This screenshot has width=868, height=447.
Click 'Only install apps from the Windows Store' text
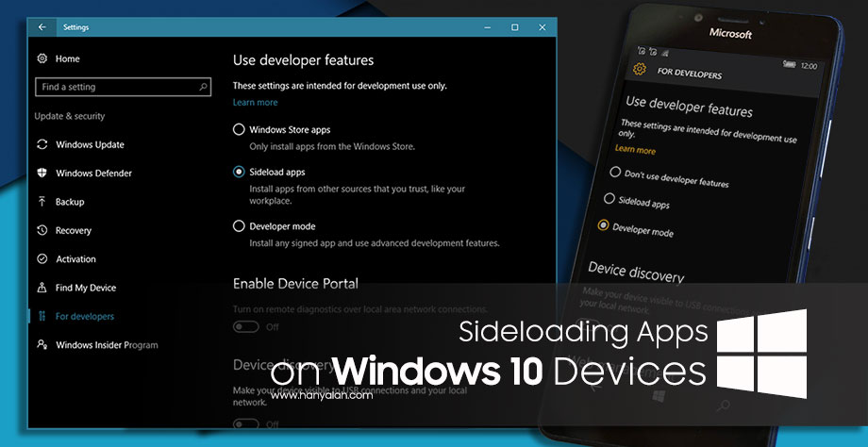point(332,146)
